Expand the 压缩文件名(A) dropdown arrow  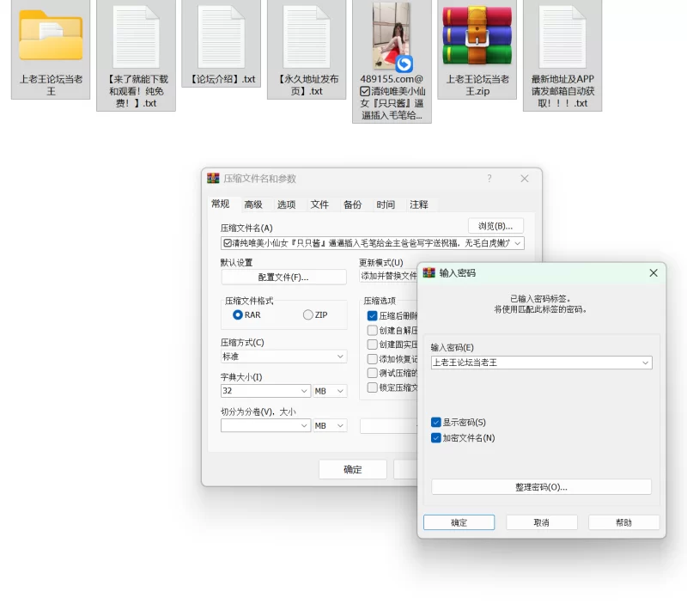518,243
